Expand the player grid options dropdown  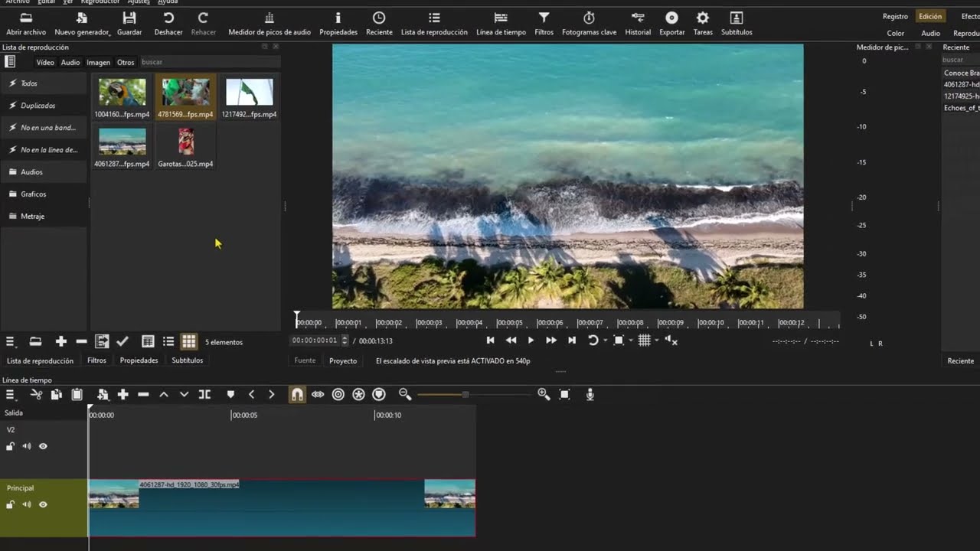tap(657, 341)
